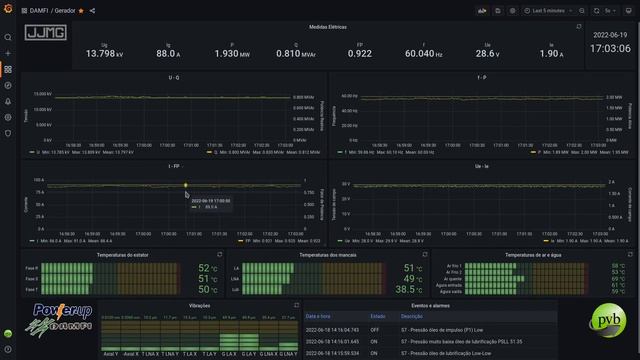Select the Fase R temperature gauge bar
Viewport: 640px width, 360px height.
[111, 268]
